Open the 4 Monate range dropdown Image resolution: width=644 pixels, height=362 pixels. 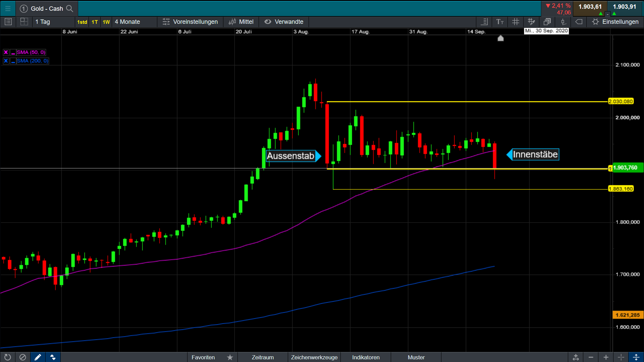[x=127, y=22]
